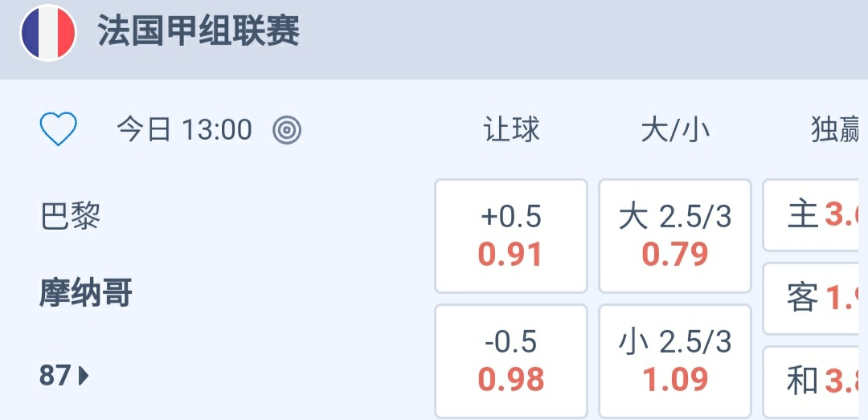Open the team 摩纳哥 match details
The height and width of the screenshot is (420, 868).
click(86, 294)
